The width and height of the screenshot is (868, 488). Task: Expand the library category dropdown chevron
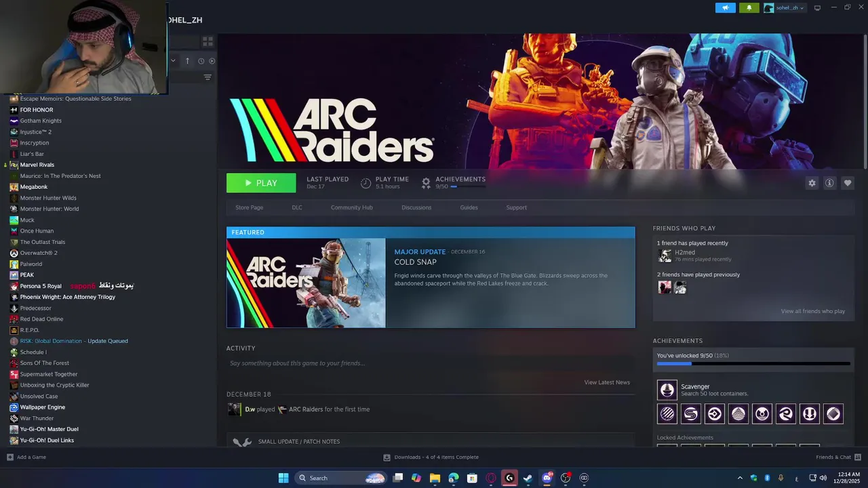click(173, 61)
